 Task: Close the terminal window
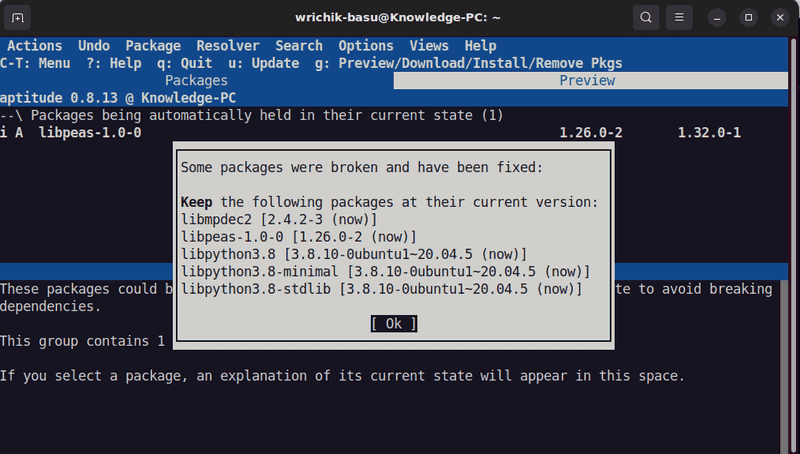(x=778, y=17)
